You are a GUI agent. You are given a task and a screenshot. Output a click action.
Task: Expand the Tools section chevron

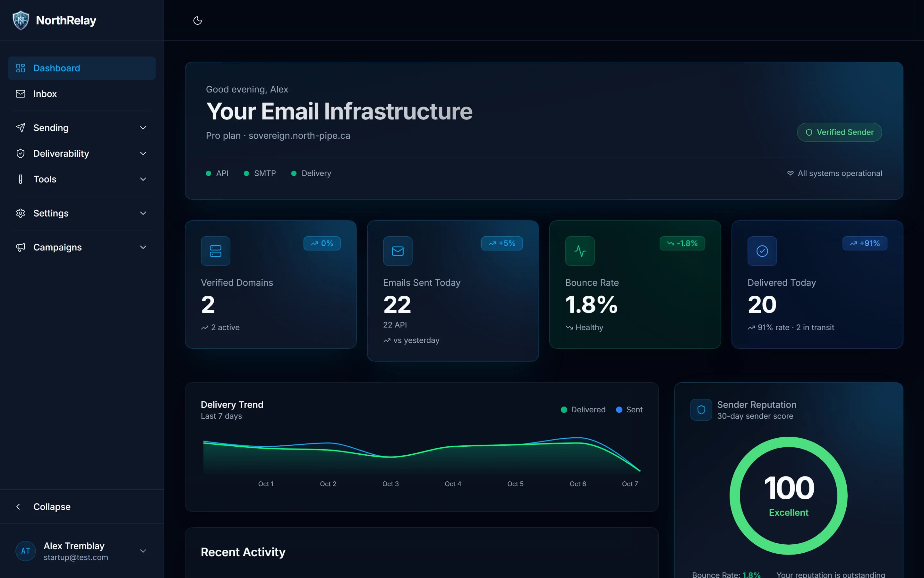click(143, 179)
